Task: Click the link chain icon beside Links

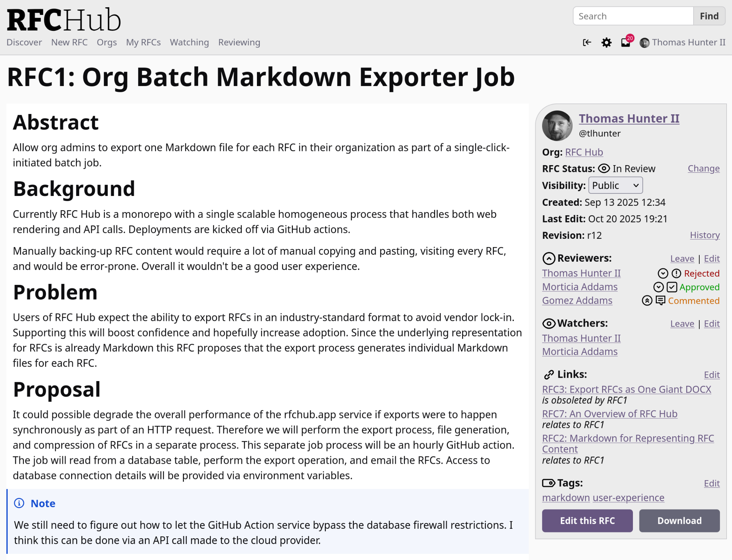Action: click(549, 375)
